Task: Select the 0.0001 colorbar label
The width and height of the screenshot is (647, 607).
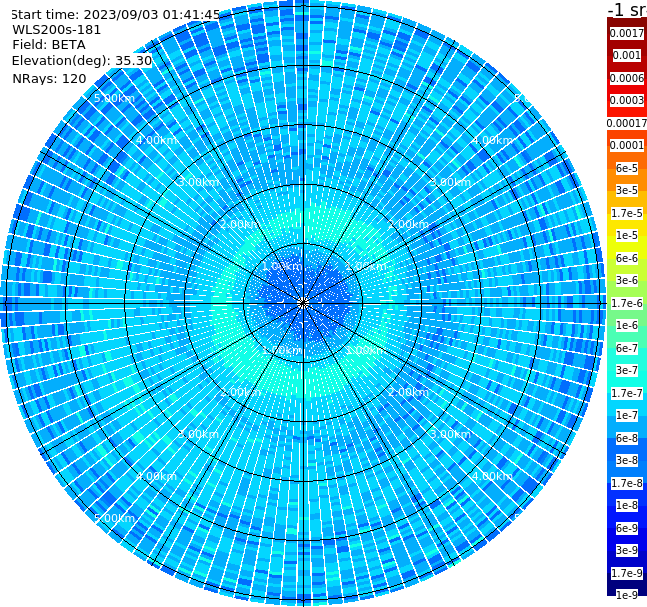Action: (627, 145)
